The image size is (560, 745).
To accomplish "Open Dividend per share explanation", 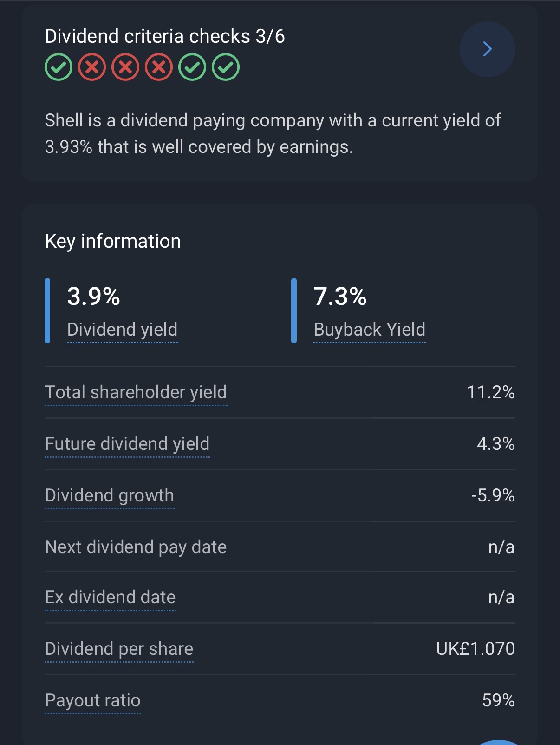I will [119, 649].
